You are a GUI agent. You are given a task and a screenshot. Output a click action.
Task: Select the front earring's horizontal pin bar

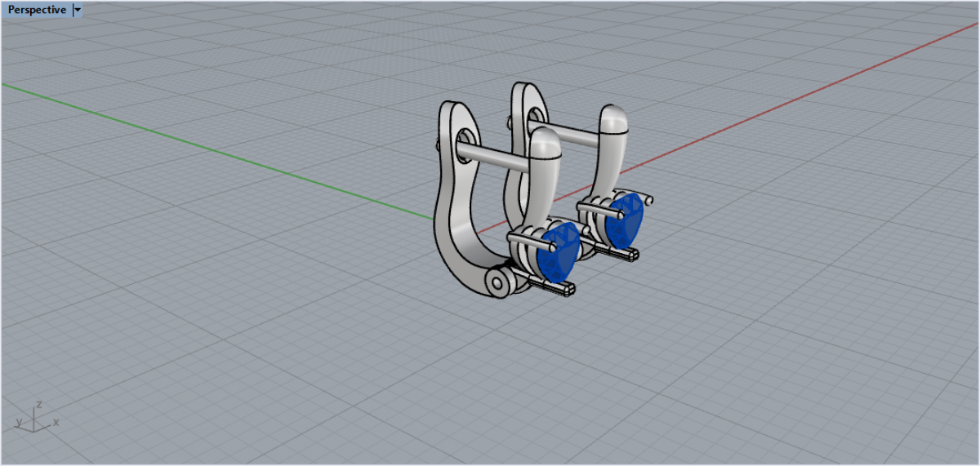click(494, 156)
